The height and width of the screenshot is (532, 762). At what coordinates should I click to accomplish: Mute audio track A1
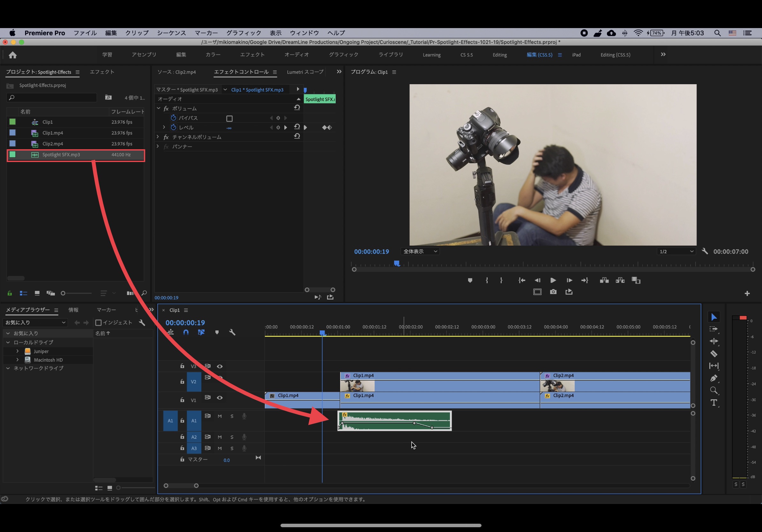(x=220, y=416)
